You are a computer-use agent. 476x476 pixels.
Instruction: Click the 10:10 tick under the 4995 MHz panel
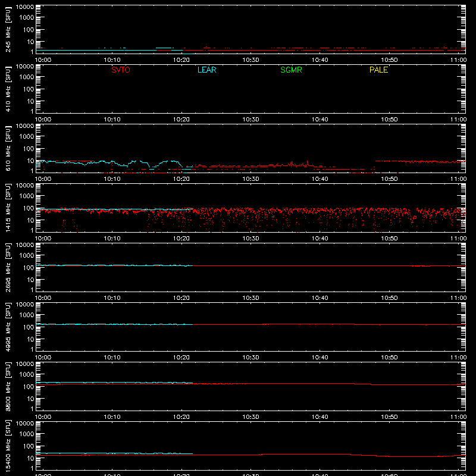tap(112, 358)
